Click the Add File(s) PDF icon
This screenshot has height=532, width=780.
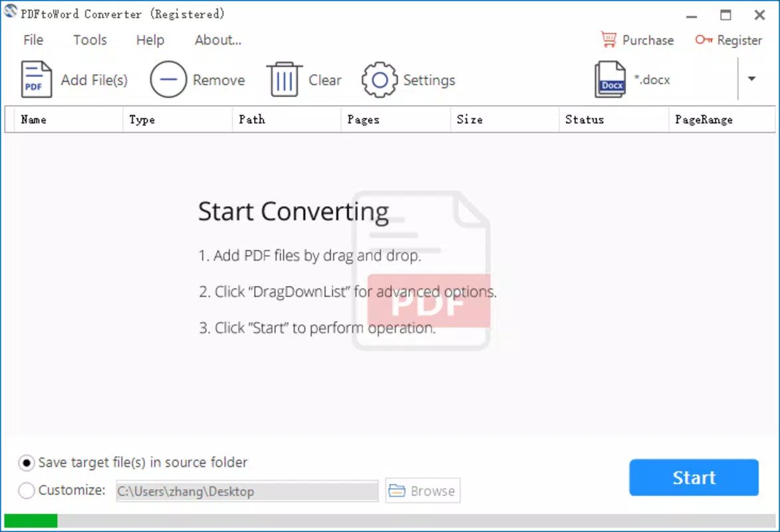tap(36, 79)
